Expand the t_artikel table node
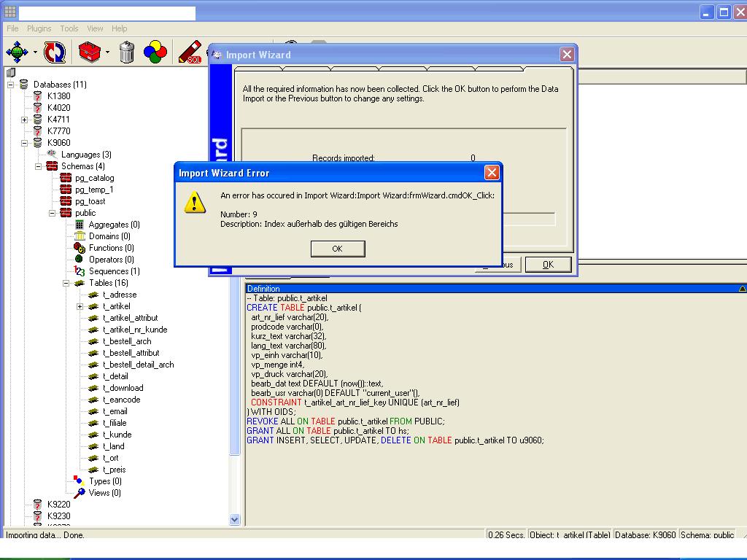 click(x=80, y=306)
